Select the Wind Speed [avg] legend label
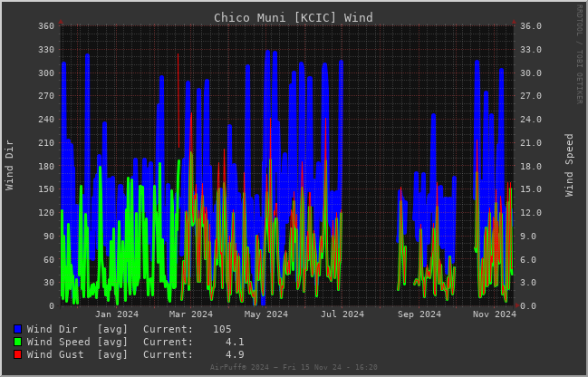This screenshot has height=377, width=588. coord(77,343)
